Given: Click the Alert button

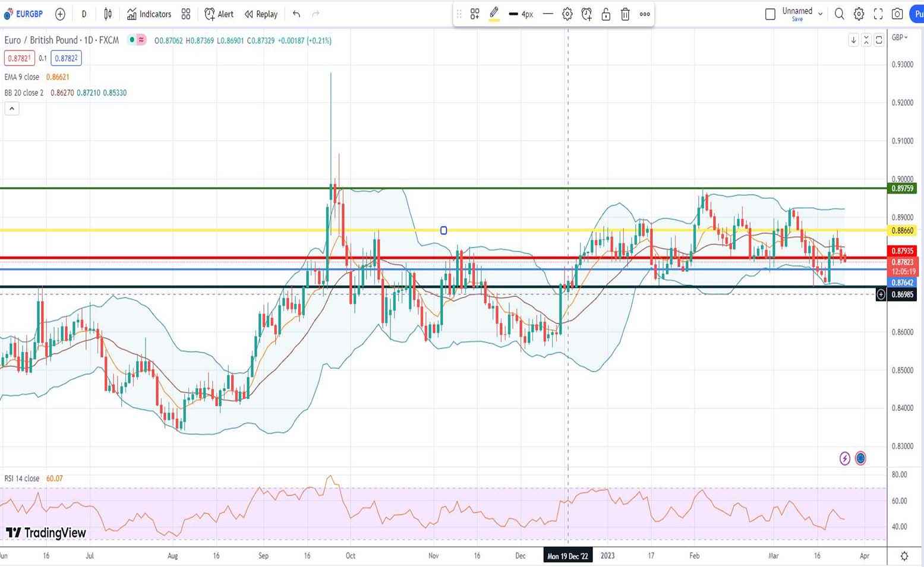Looking at the screenshot, I should pos(219,14).
